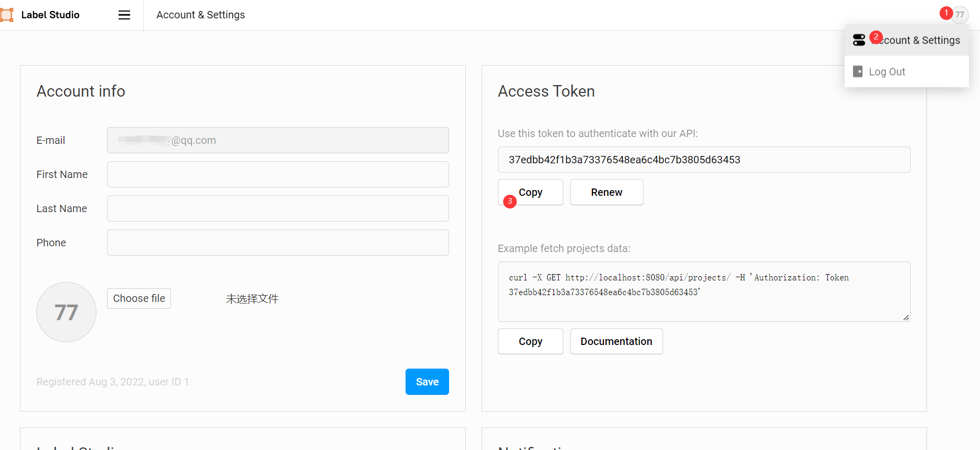The height and width of the screenshot is (450, 980).
Task: Click the Phone label
Action: 51,243
